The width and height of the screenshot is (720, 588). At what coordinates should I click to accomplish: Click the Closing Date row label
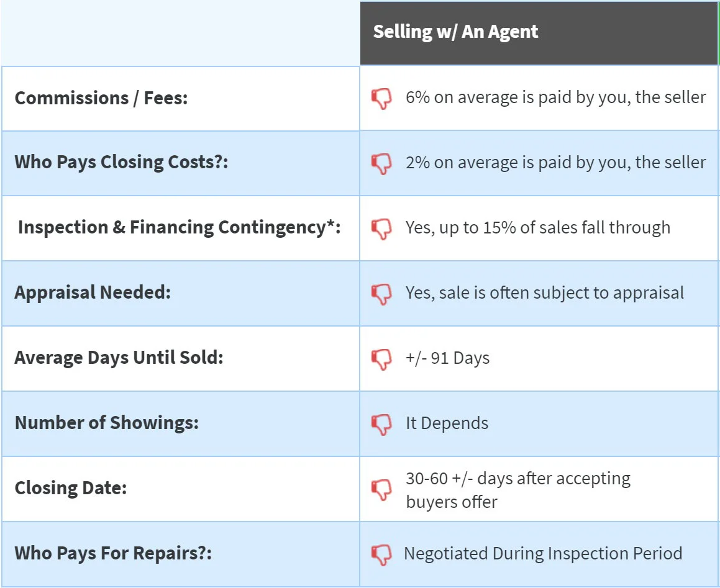[x=71, y=489]
